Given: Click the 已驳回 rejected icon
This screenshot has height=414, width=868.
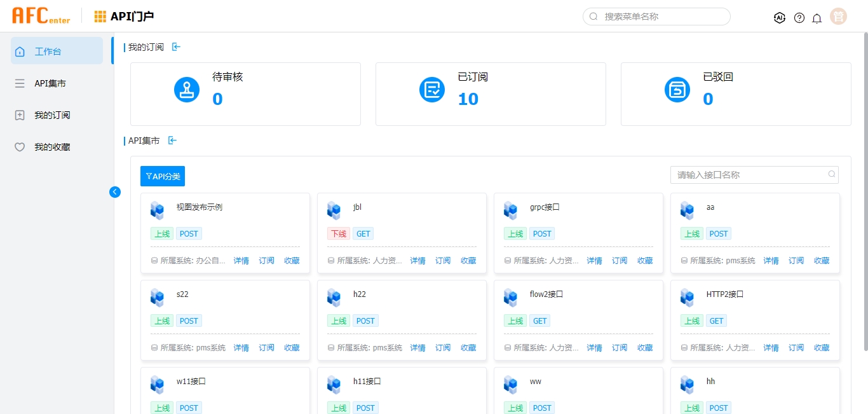Looking at the screenshot, I should click(677, 89).
